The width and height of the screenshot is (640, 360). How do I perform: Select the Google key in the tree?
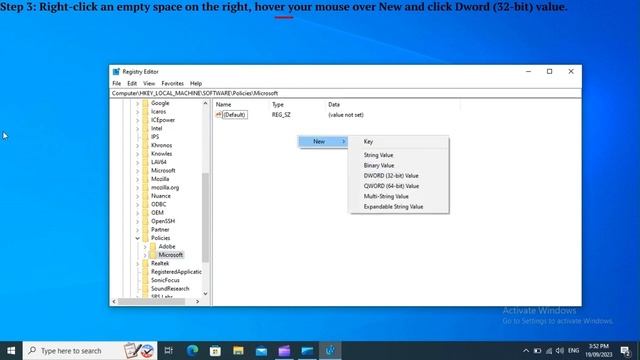(x=160, y=103)
